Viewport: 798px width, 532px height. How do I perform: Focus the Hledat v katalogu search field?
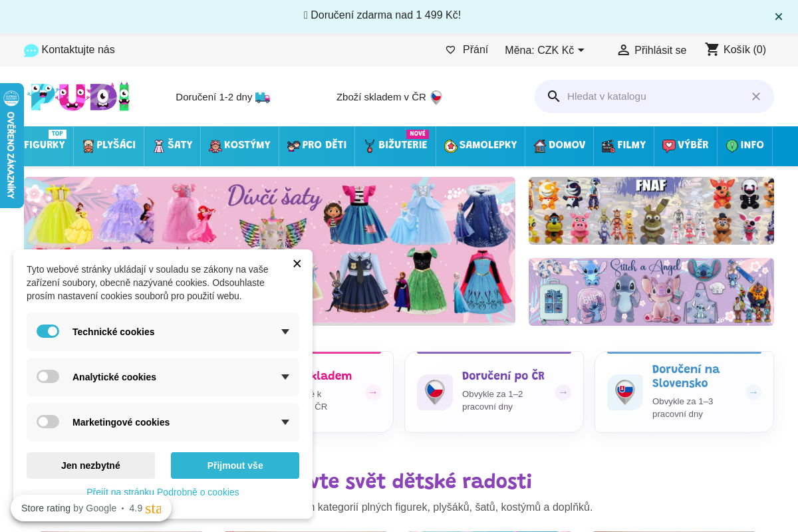654,96
